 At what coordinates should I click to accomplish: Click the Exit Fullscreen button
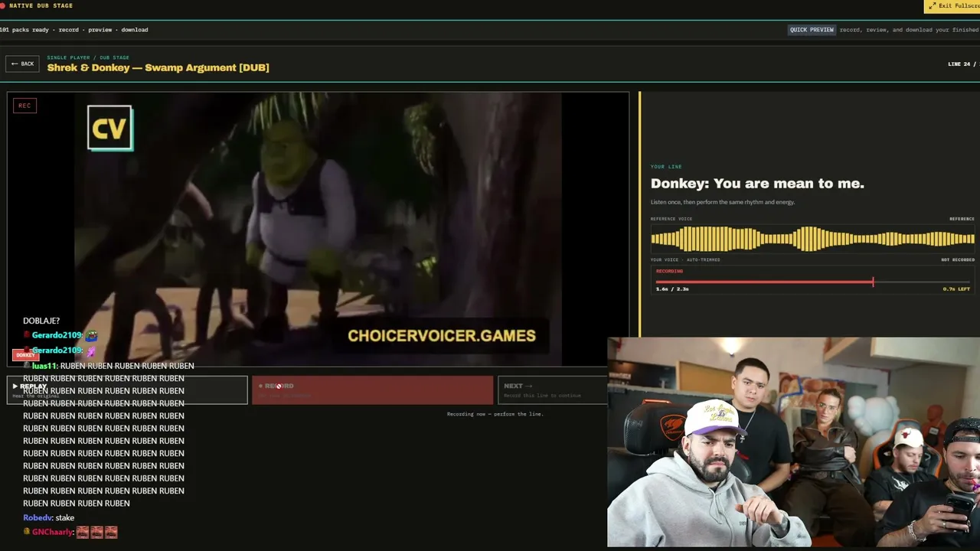(x=952, y=6)
